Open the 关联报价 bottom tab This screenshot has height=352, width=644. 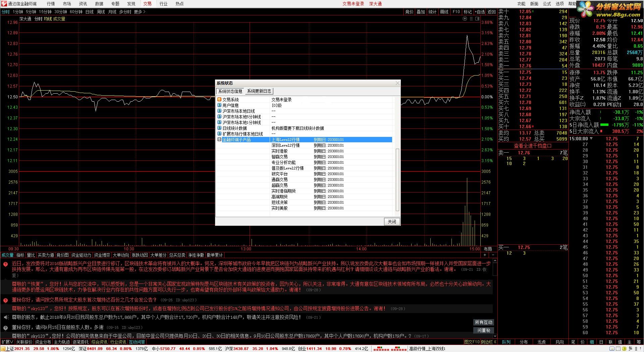point(24,342)
